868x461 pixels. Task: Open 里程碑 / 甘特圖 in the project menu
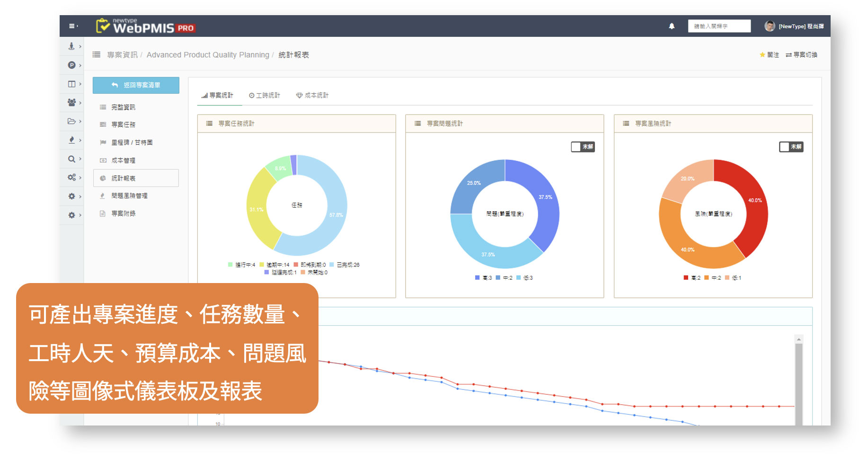coord(132,142)
